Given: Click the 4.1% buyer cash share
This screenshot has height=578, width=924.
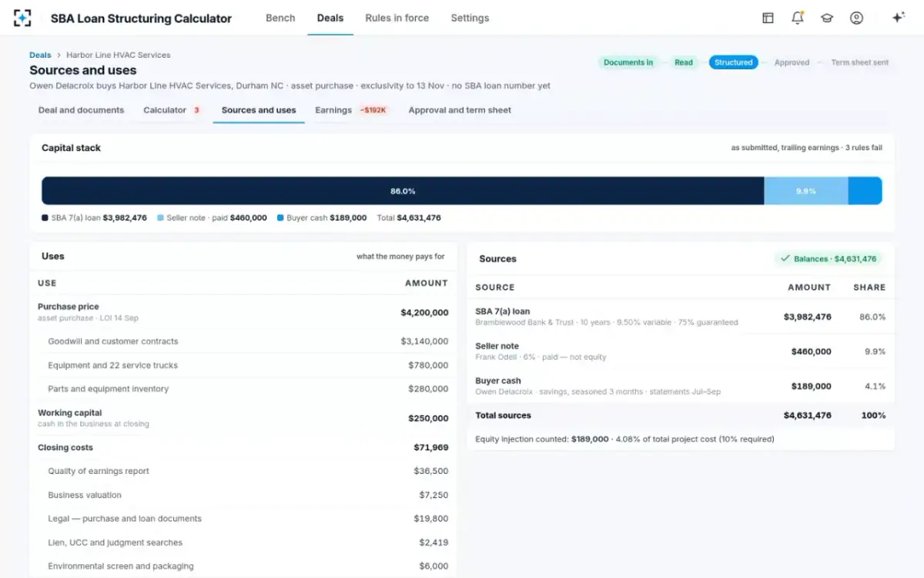Looking at the screenshot, I should coord(875,386).
